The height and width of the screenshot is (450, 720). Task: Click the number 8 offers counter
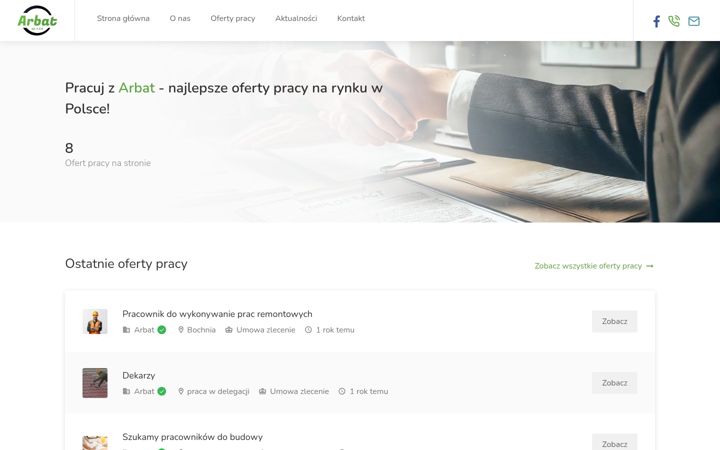click(69, 148)
